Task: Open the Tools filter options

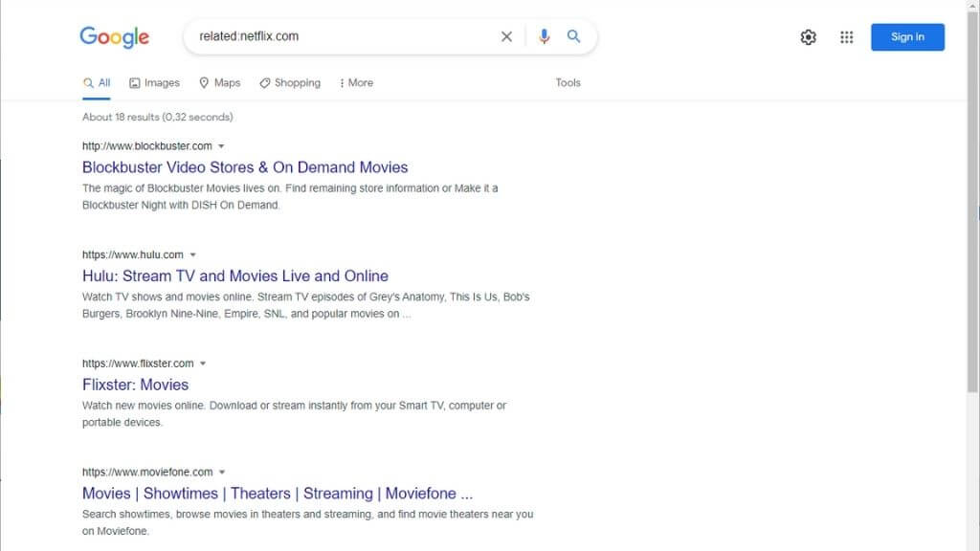Action: [x=568, y=83]
